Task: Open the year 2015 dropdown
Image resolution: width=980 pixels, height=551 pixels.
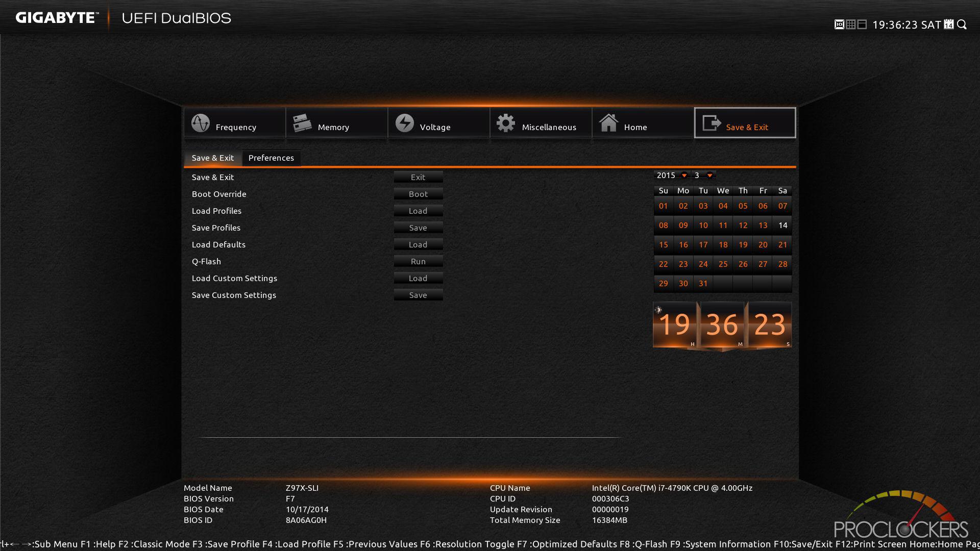Action: click(672, 175)
